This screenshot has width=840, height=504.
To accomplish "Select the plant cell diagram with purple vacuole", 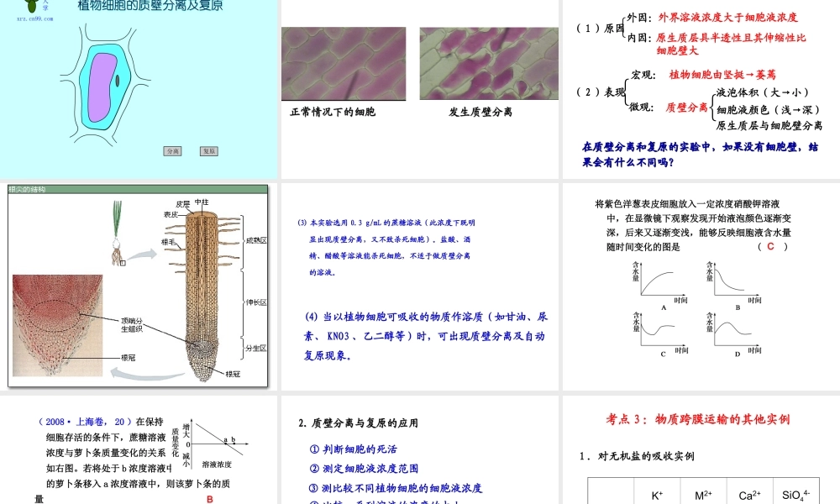I will click(x=105, y=83).
